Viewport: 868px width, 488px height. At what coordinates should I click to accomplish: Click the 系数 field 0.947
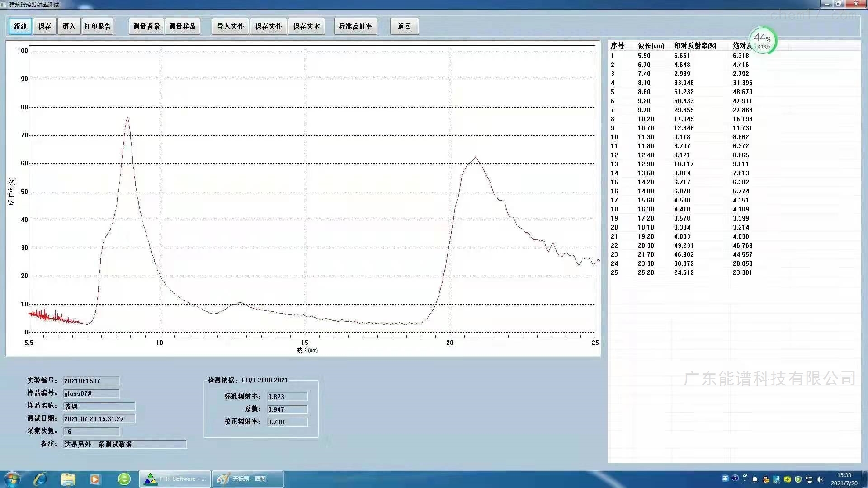(287, 409)
